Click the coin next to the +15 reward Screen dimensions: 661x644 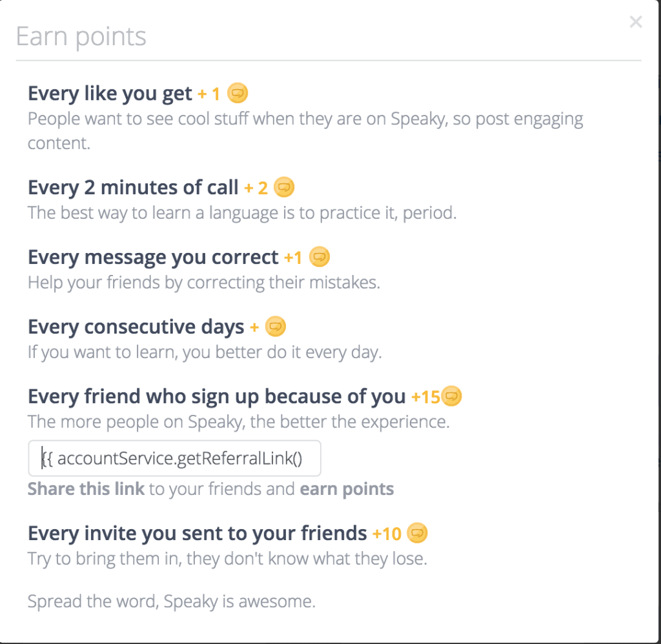pos(452,396)
